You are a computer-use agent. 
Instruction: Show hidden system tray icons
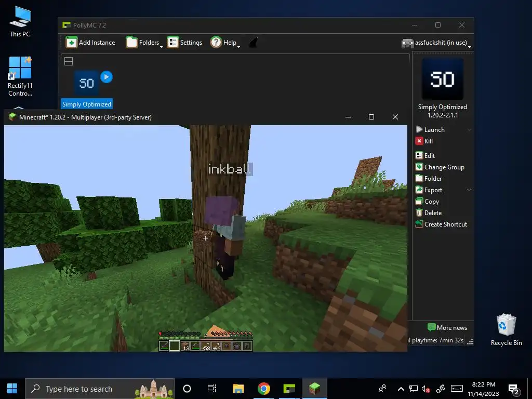click(x=401, y=389)
